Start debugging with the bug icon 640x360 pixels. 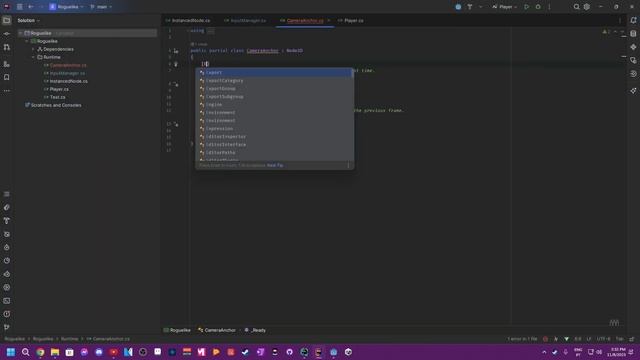pyautogui.click(x=538, y=7)
